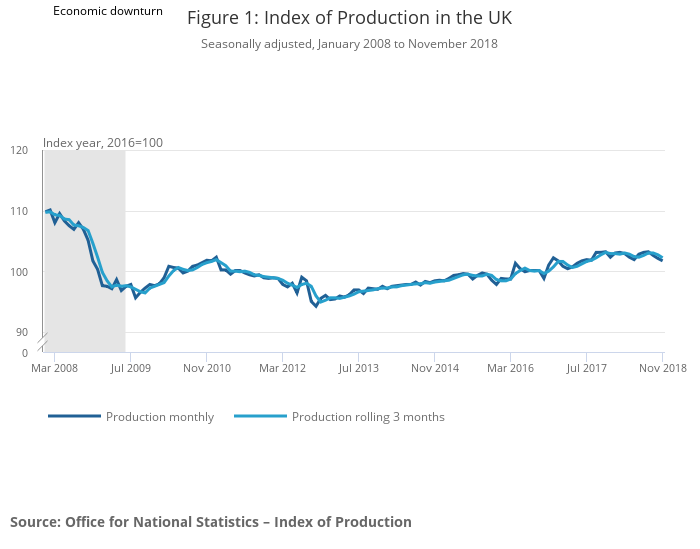Click the Jul 2009 x-axis label

coord(130,369)
